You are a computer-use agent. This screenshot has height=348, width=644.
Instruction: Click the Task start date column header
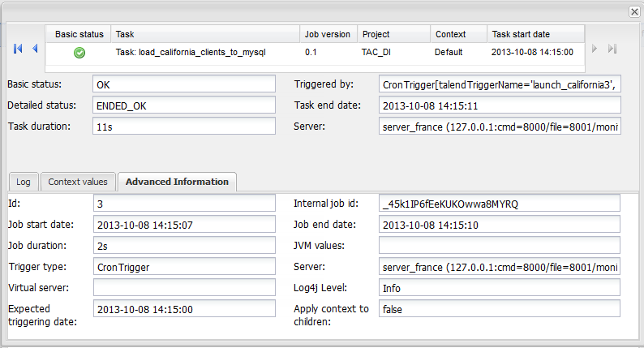point(535,34)
